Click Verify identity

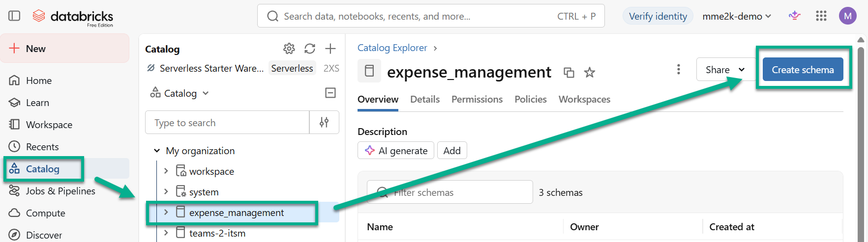[x=658, y=16]
